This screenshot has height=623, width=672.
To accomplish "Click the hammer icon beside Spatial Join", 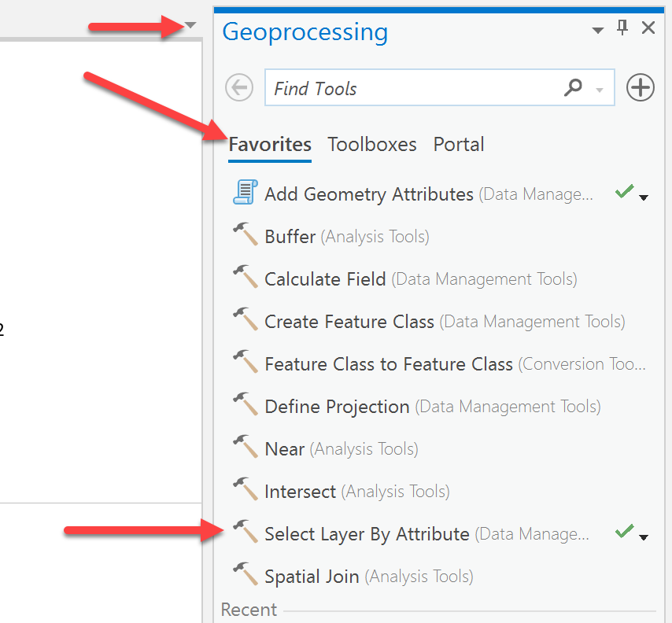I will [246, 575].
